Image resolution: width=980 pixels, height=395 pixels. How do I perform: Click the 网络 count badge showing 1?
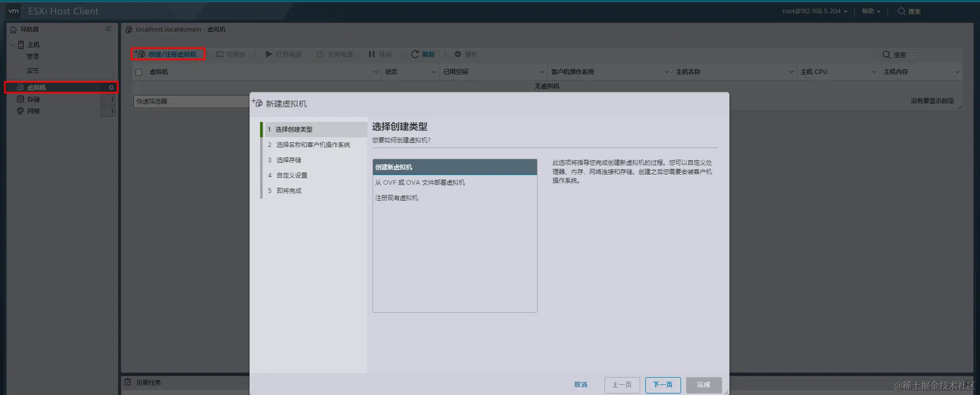pyautogui.click(x=108, y=111)
